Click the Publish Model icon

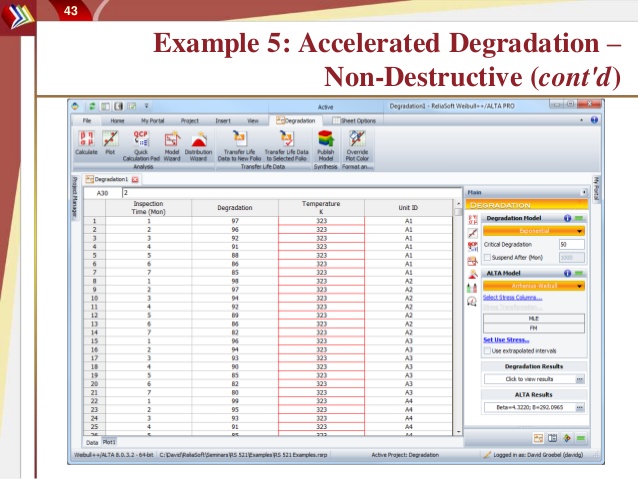(326, 142)
